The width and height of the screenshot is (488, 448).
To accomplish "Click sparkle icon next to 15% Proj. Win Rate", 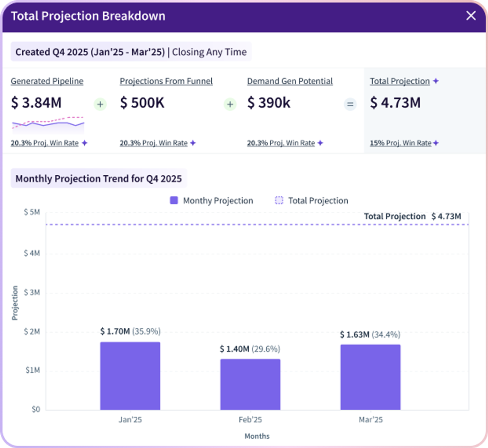I will [436, 143].
